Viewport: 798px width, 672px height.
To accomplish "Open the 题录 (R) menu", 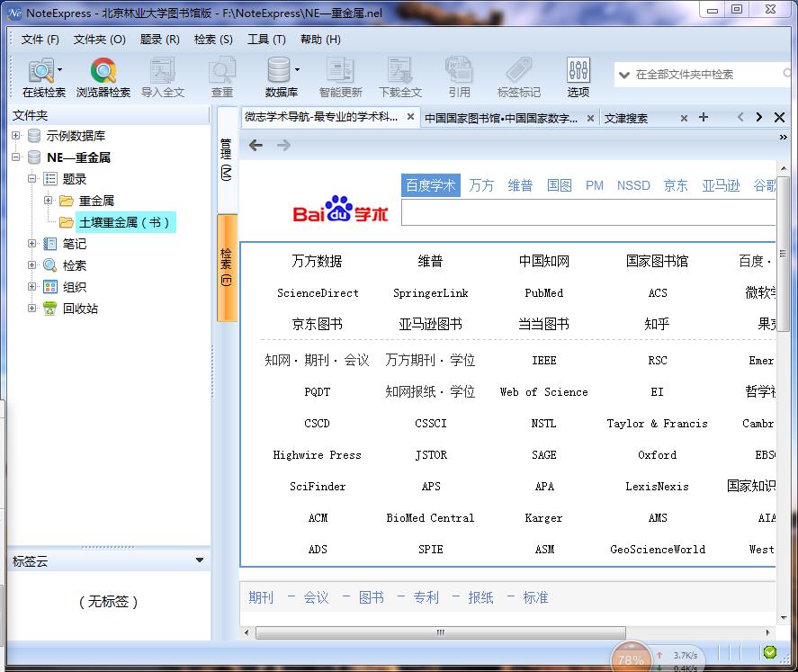I will [160, 40].
